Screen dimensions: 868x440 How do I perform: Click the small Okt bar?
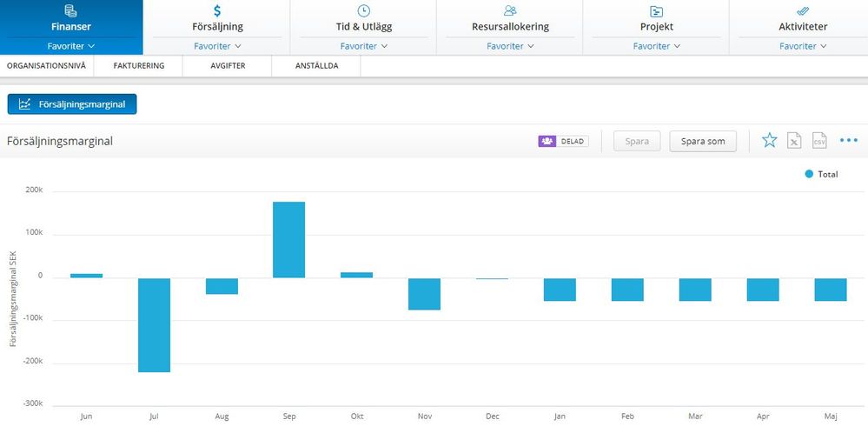(x=356, y=275)
